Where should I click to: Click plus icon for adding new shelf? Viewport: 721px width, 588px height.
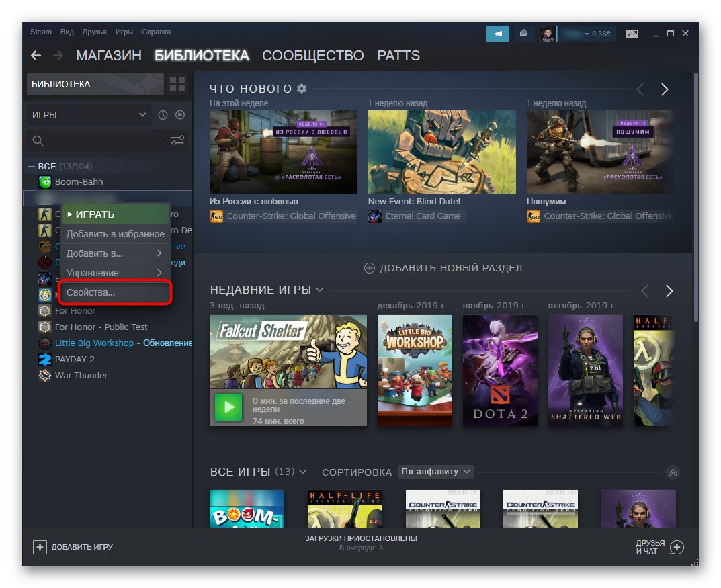[370, 268]
